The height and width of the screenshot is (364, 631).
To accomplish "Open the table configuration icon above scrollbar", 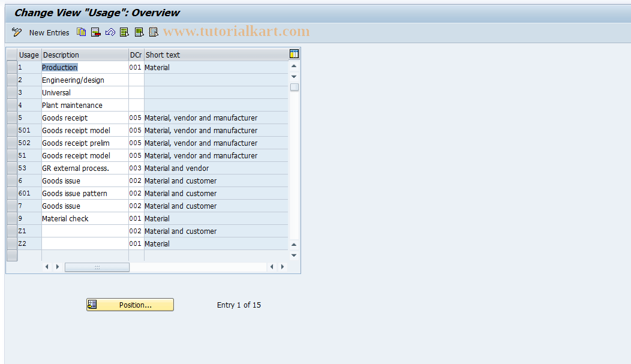I will (x=293, y=54).
